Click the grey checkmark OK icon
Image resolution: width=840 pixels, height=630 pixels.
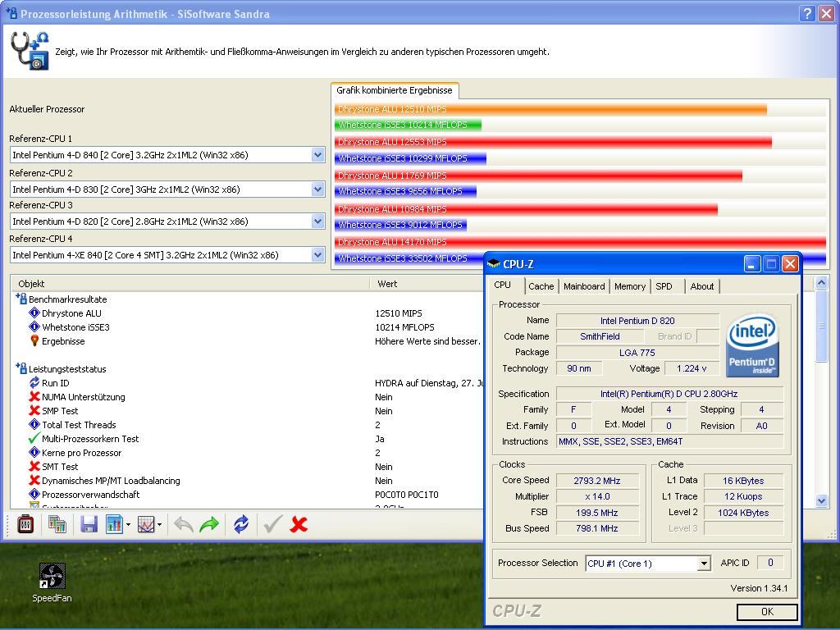(x=272, y=524)
